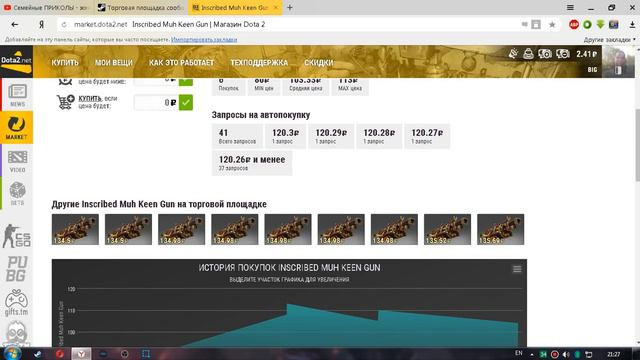Click the EN language indicator in taskbar
Viewport: 640px width, 360px height.
[518, 353]
